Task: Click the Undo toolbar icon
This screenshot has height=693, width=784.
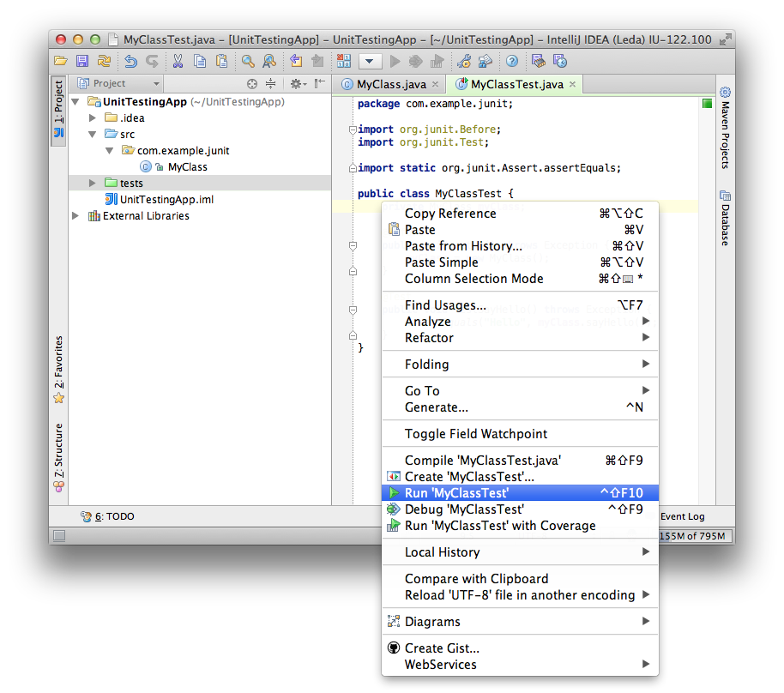Action: 130,61
